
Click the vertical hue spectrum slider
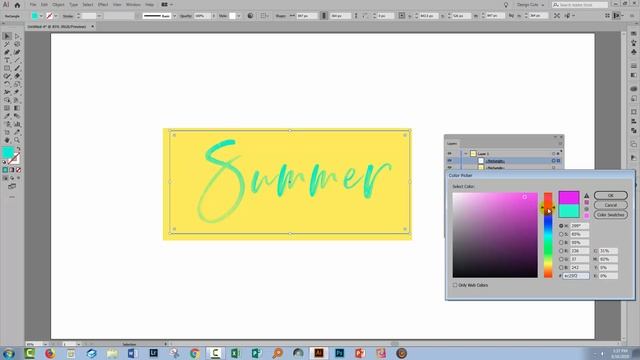[x=548, y=235]
